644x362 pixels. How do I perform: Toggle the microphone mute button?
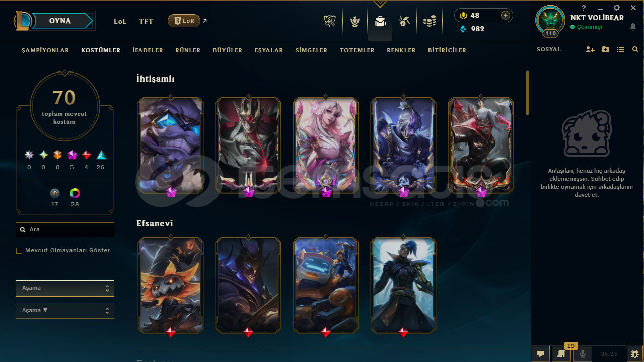[583, 354]
